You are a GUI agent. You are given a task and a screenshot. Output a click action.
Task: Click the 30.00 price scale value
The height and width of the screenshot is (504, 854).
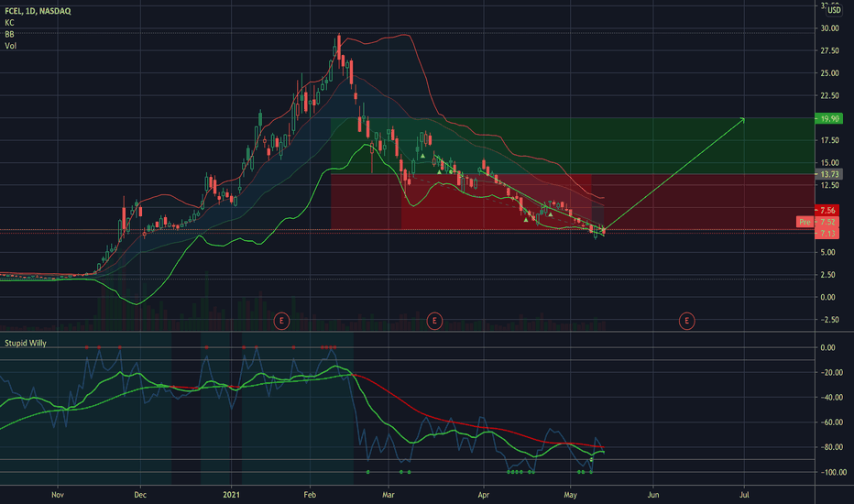[x=829, y=28]
